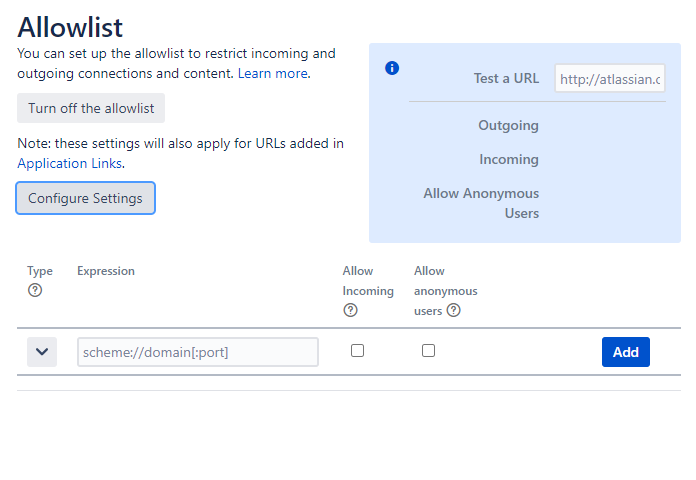Follow the Learn more link
The width and height of the screenshot is (696, 480).
click(272, 73)
